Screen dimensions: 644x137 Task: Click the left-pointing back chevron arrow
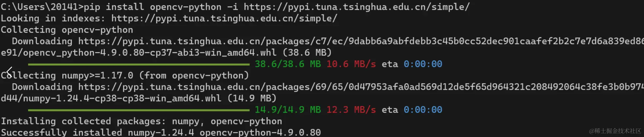(x=9, y=72)
